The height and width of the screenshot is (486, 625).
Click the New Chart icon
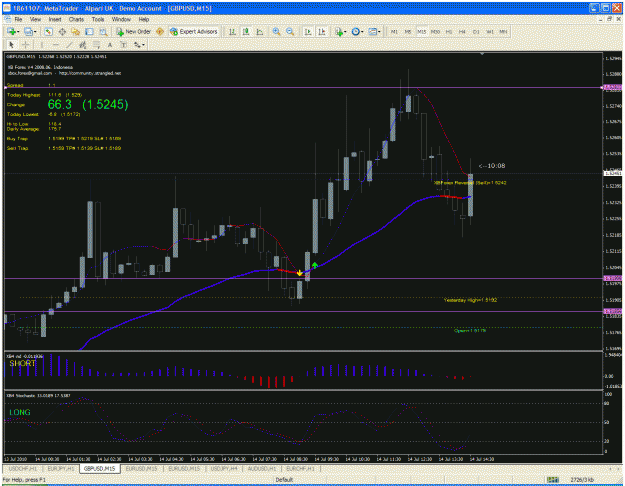(11, 31)
